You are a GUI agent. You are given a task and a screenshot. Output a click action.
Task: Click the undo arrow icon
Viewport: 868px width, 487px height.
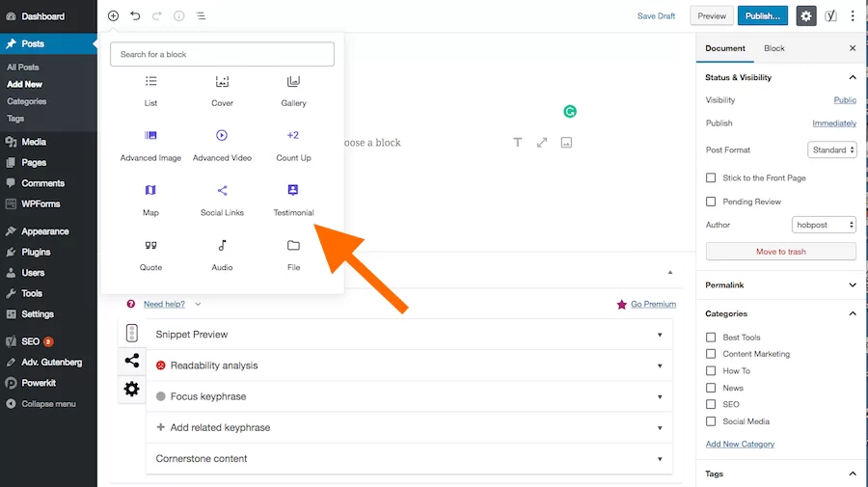coord(135,16)
